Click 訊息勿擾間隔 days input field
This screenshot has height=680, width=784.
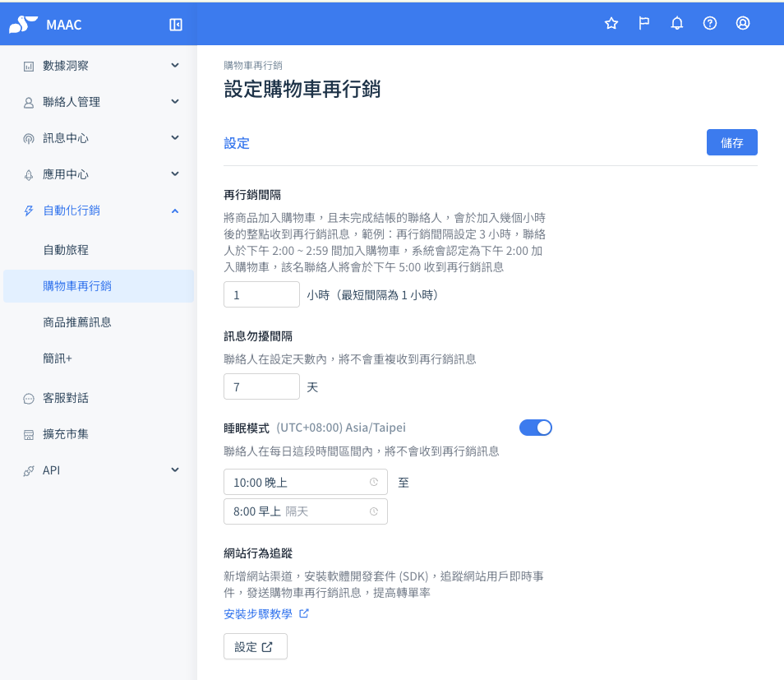pyautogui.click(x=261, y=386)
